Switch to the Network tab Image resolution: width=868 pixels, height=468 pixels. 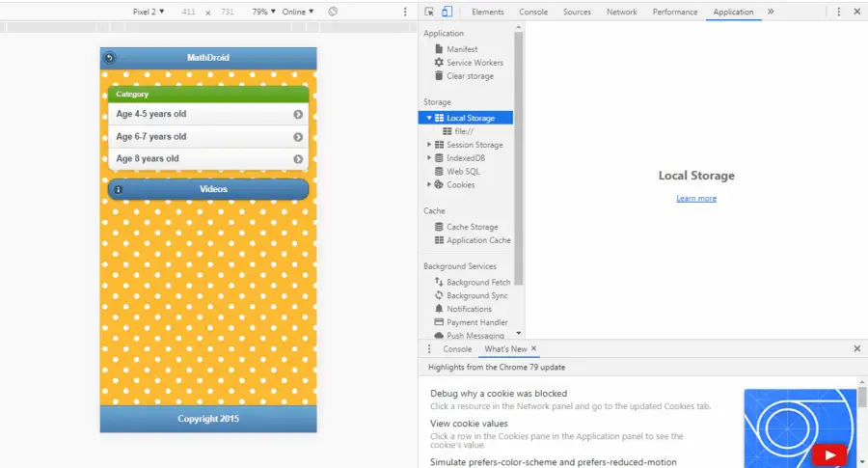click(622, 12)
